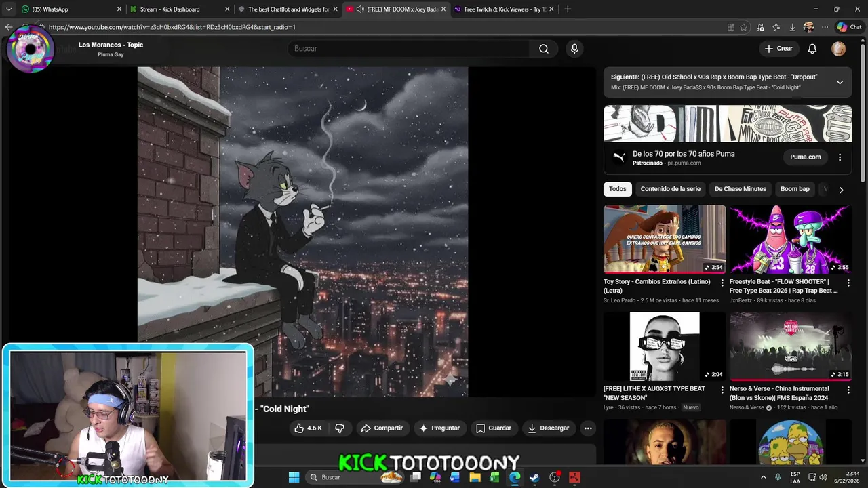
Task: Switch to Free Twitch & Kick Viewers tab
Action: (x=505, y=9)
